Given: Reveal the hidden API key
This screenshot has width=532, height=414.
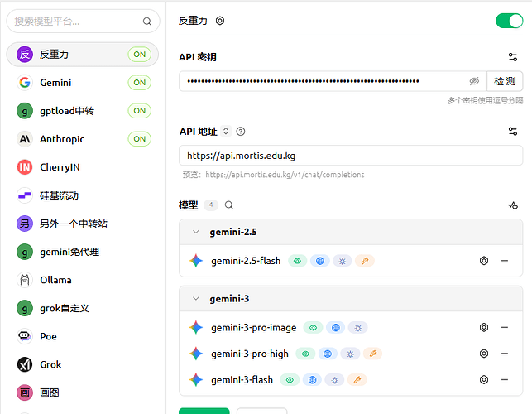Looking at the screenshot, I should tap(474, 81).
